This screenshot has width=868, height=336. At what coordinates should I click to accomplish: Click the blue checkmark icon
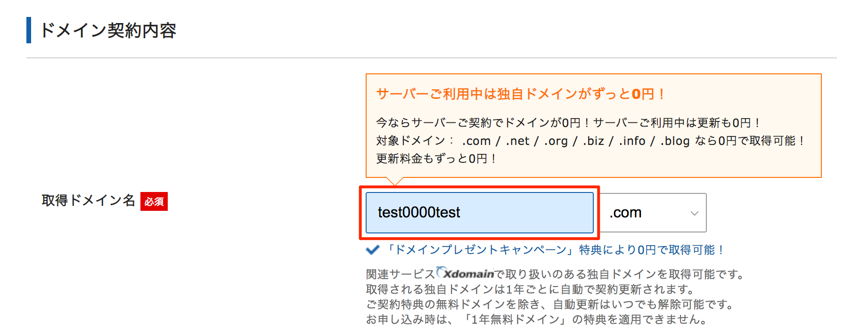point(373,250)
